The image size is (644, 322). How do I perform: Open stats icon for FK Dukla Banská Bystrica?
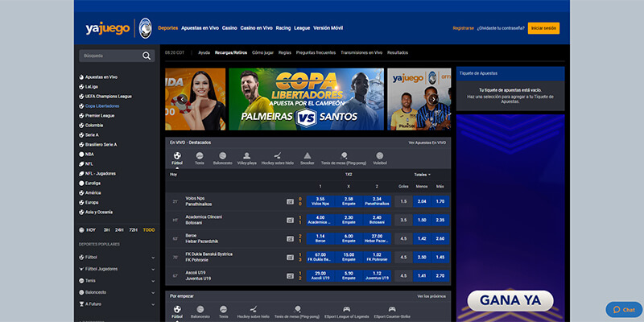(x=291, y=257)
